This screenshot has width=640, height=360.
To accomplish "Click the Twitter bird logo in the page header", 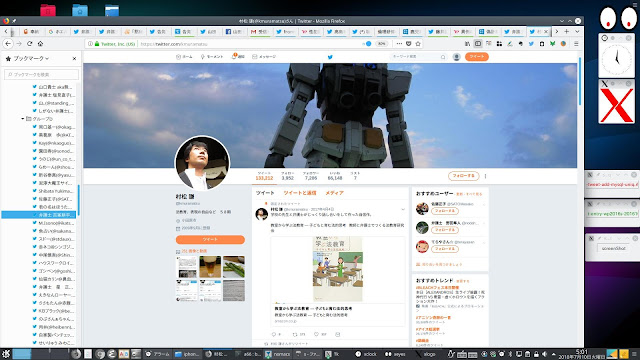I will (330, 57).
